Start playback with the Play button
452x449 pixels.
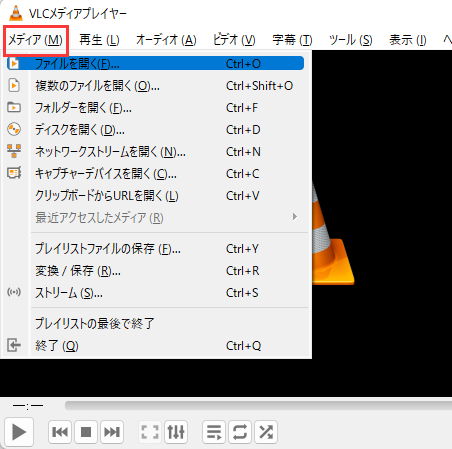tap(19, 432)
